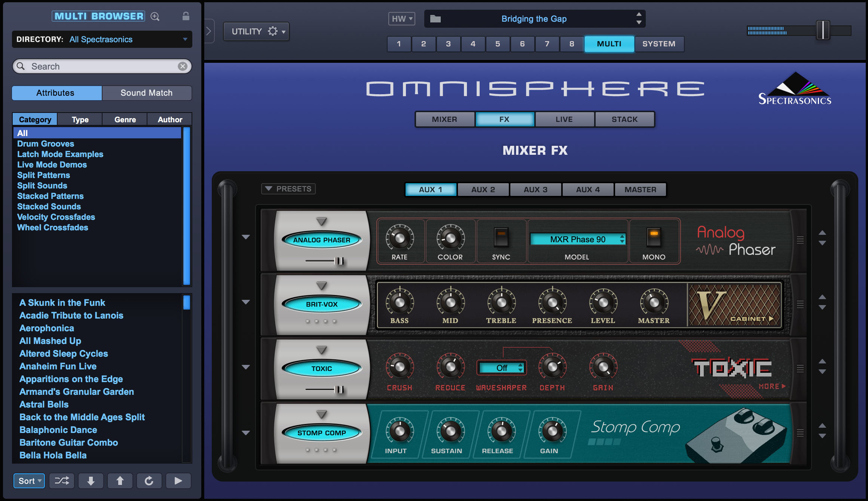Click the shuffle icon in browser footer

(62, 481)
